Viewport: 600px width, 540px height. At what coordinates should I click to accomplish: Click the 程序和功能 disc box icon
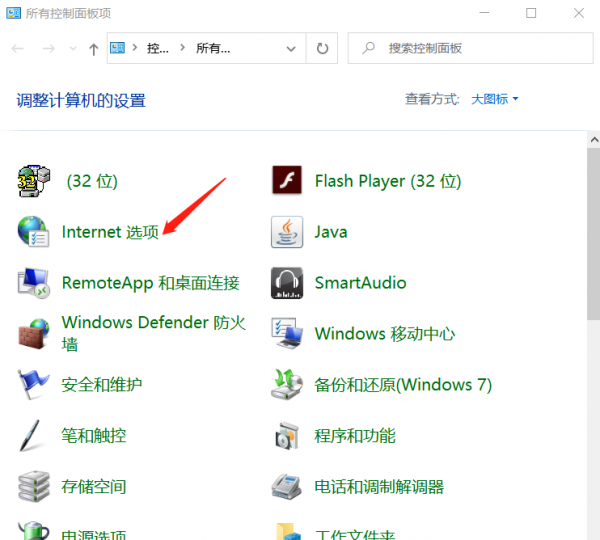[x=287, y=436]
